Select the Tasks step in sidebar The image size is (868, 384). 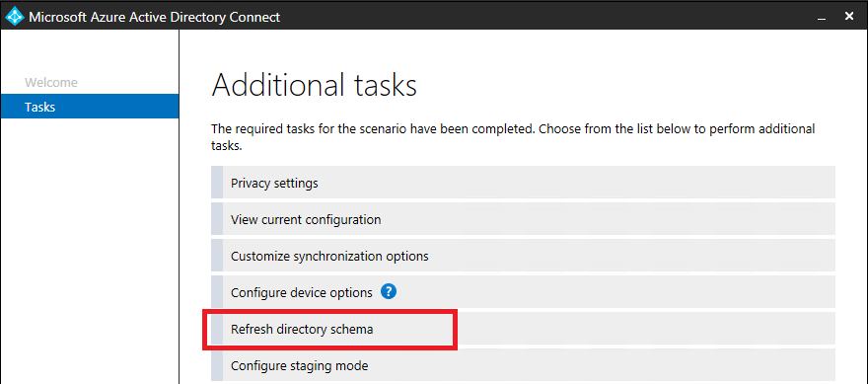90,107
